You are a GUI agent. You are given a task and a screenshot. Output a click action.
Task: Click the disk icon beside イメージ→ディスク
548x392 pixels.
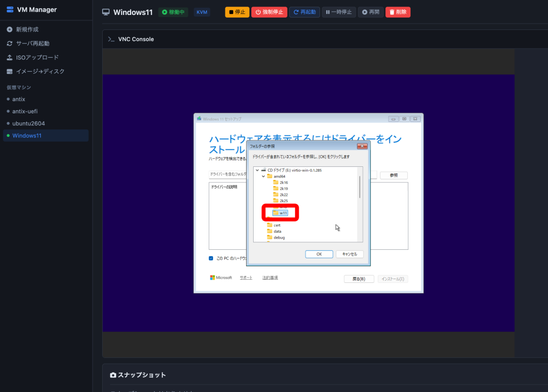10,72
